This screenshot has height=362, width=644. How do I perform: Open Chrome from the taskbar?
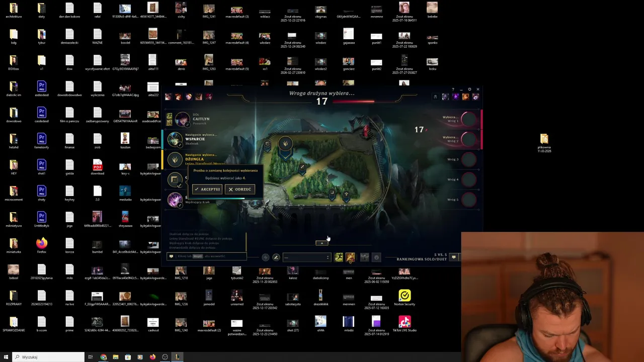click(x=103, y=357)
